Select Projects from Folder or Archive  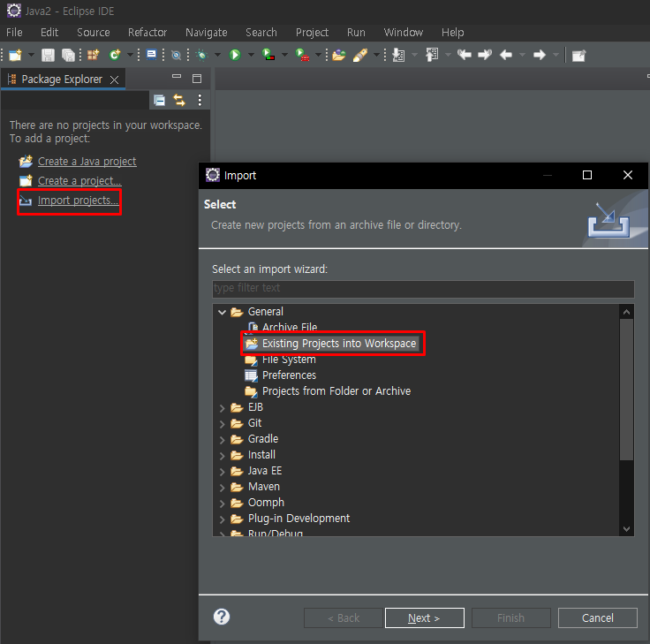[336, 391]
